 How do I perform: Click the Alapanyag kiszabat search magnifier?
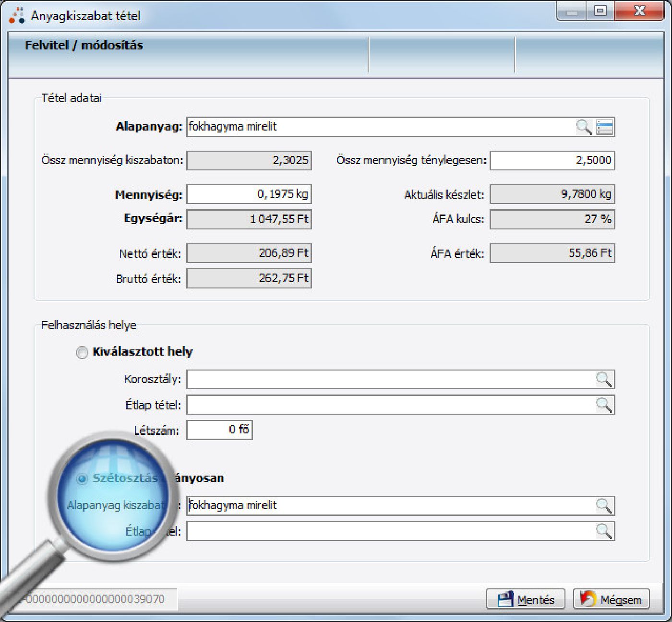pyautogui.click(x=603, y=505)
